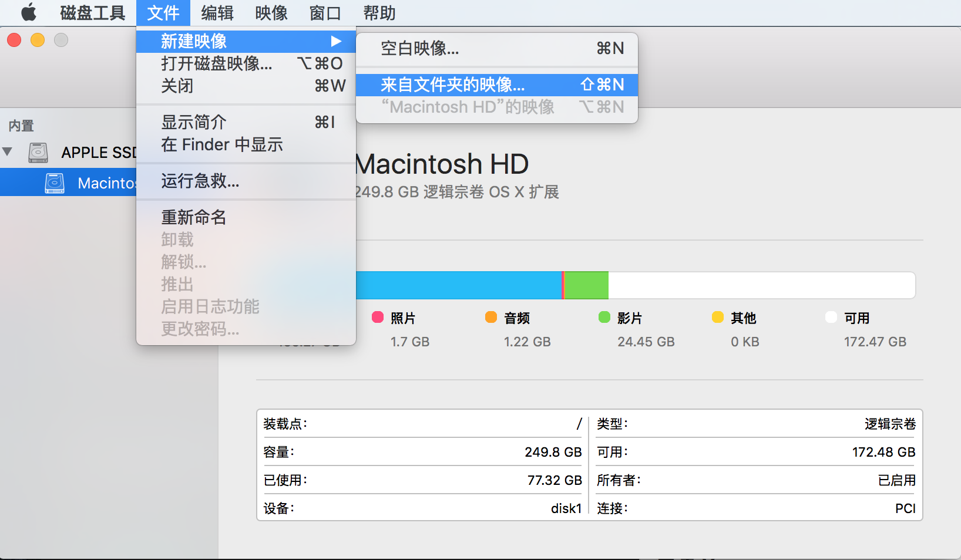
Task: Open the 映像 menu
Action: click(271, 13)
